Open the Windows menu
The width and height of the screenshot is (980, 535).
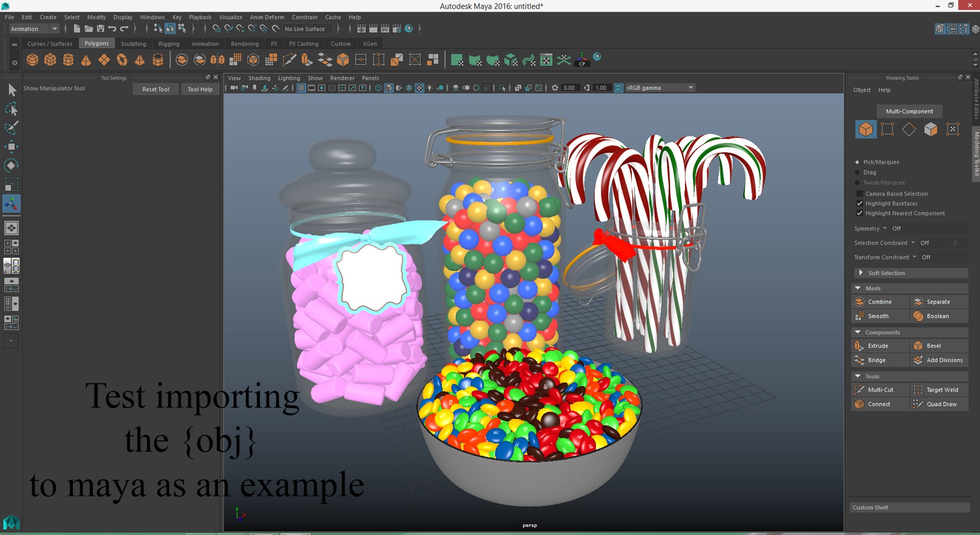(152, 17)
